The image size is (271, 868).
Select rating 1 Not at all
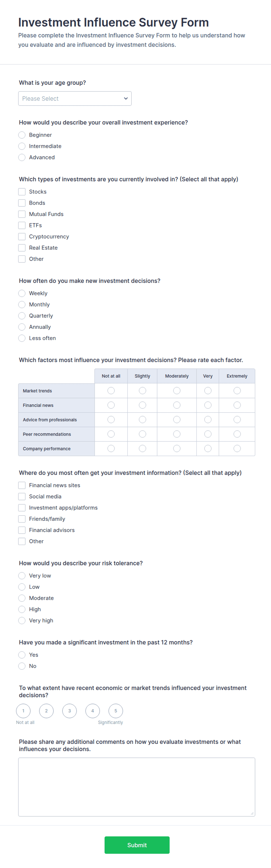23,711
